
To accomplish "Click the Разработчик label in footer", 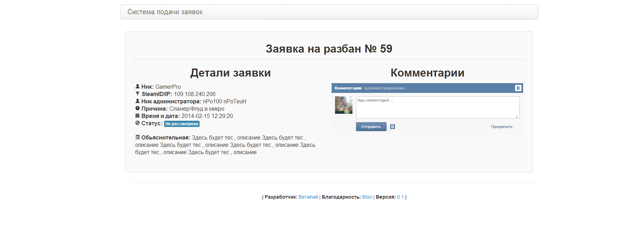I will [281, 197].
